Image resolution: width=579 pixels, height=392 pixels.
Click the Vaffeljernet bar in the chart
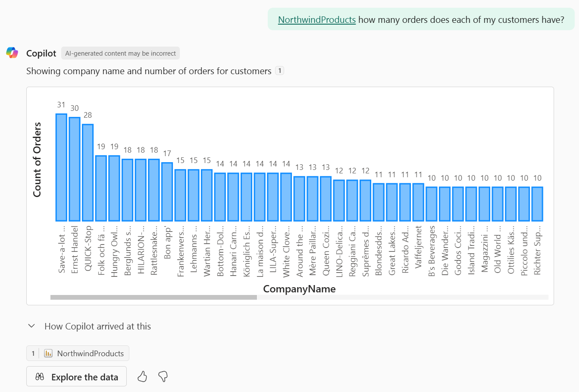(x=418, y=202)
